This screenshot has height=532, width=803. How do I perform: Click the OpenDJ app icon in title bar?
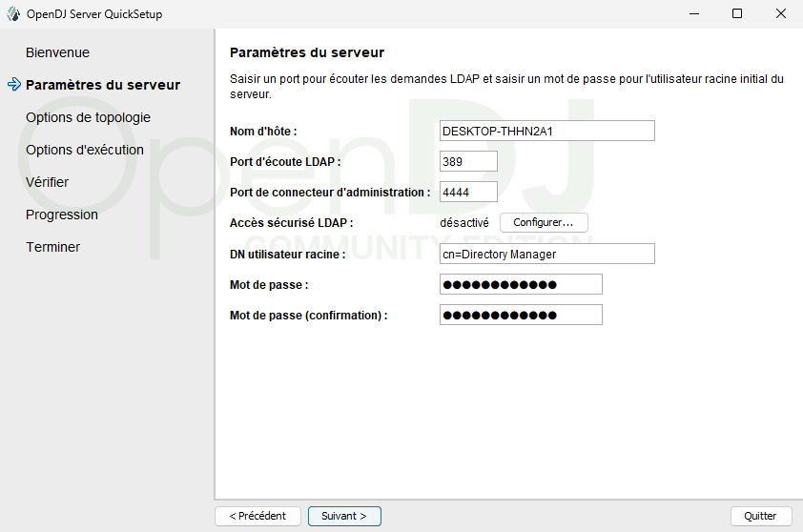(13, 14)
